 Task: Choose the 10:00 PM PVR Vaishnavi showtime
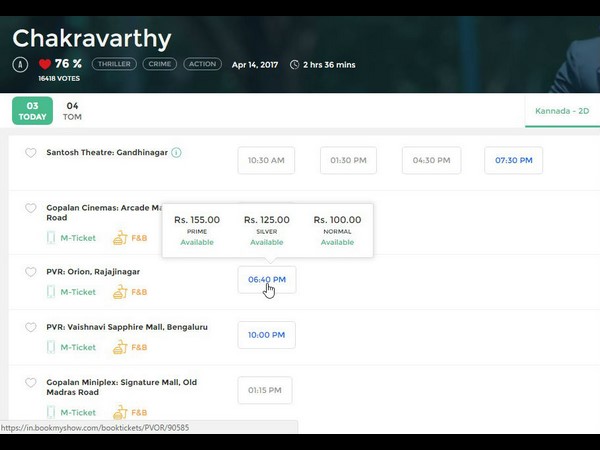tap(266, 335)
